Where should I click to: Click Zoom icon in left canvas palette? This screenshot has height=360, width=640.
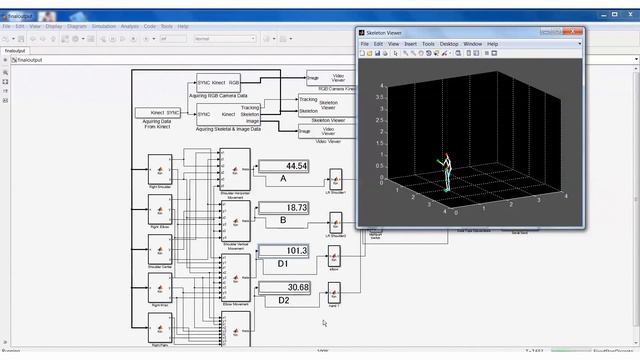click(5, 72)
